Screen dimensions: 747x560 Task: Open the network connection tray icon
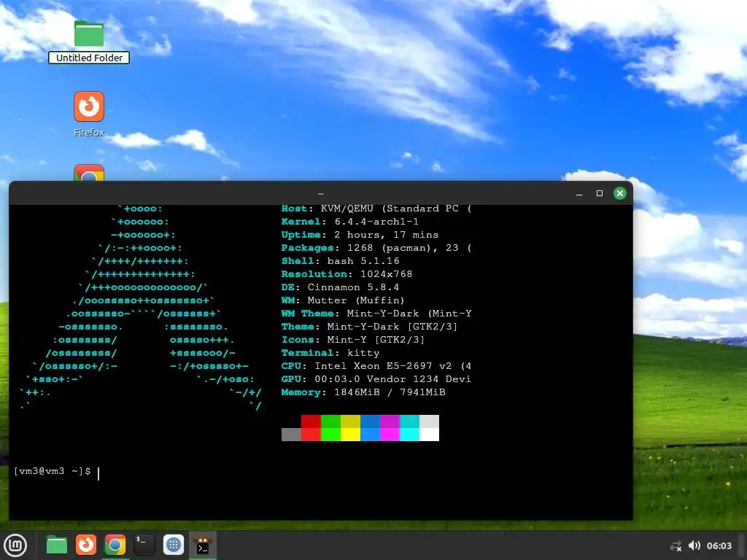676,546
